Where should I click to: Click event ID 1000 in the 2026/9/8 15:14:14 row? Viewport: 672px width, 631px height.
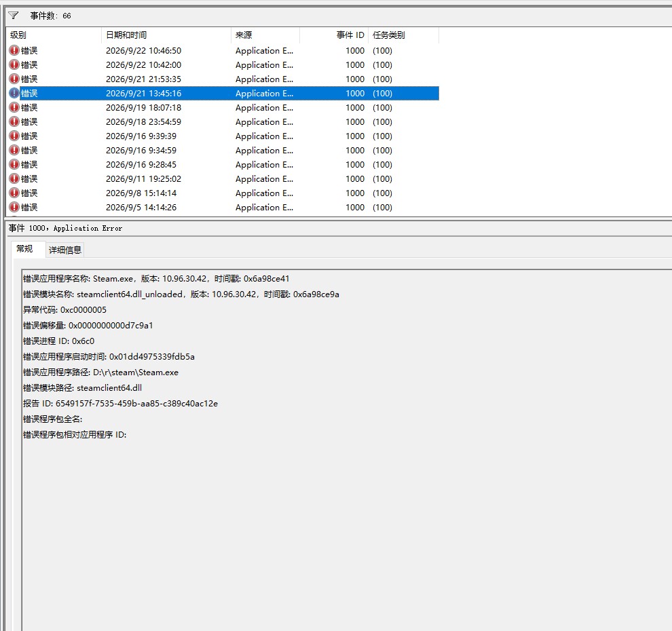[x=355, y=193]
